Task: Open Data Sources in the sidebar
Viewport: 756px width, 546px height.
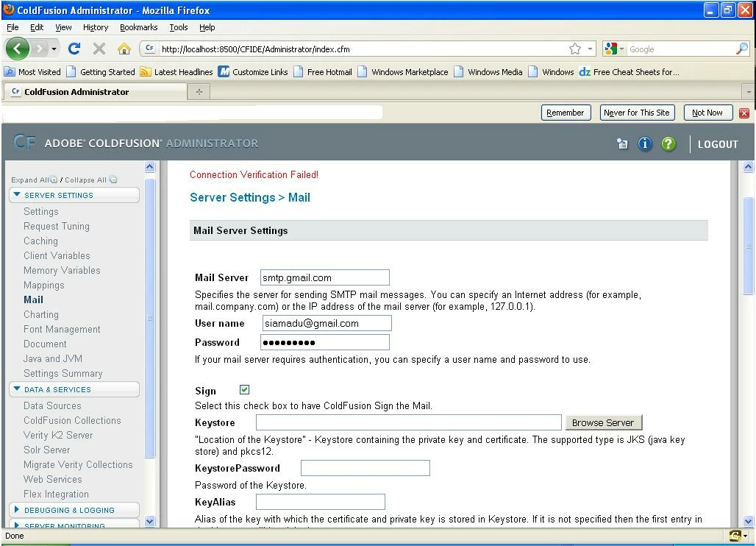Action: (x=52, y=405)
